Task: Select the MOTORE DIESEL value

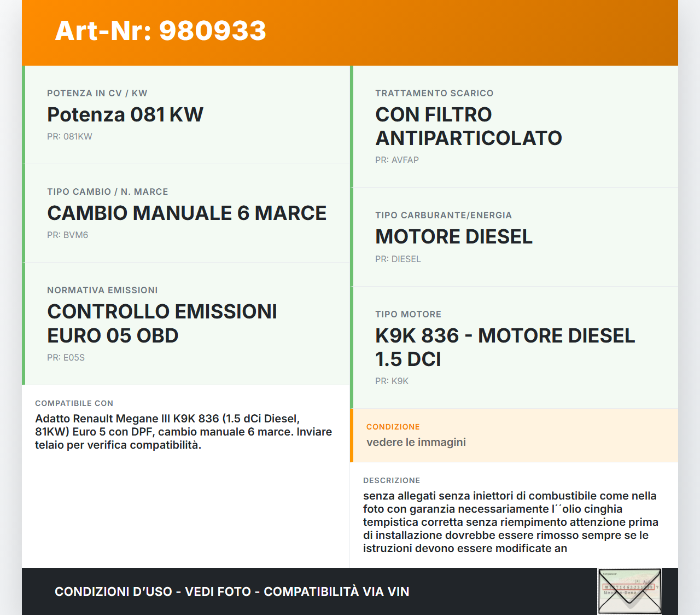Action: [453, 237]
